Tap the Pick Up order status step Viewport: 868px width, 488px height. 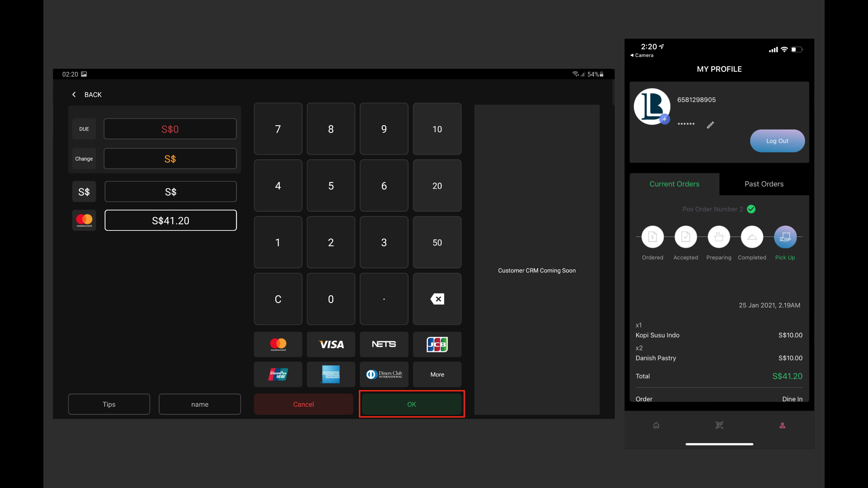[785, 237]
